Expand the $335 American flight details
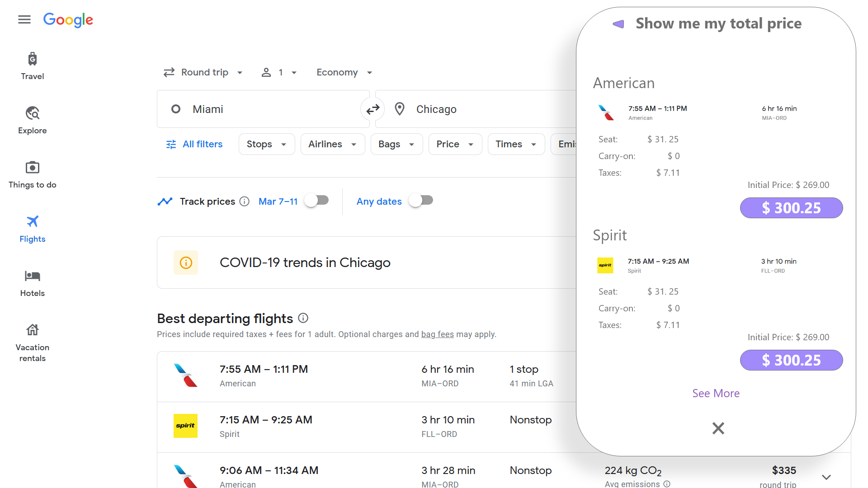This screenshot has width=868, height=488. (x=826, y=477)
